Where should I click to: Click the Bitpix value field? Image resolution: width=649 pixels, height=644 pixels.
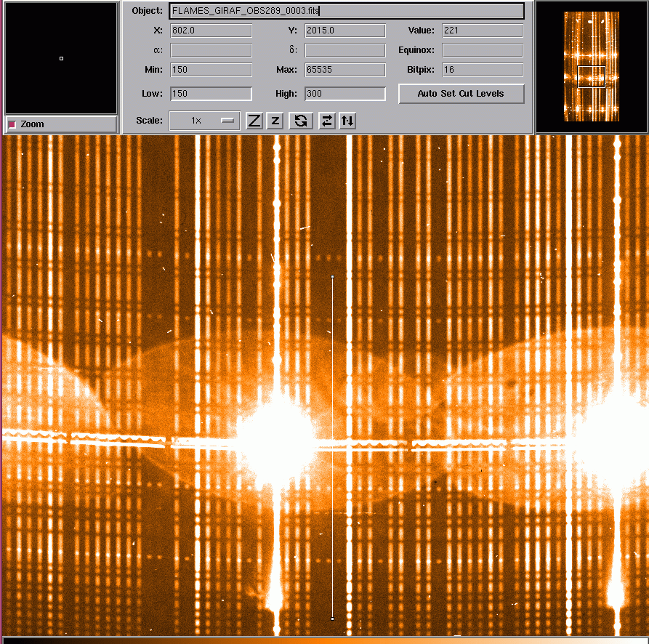tap(482, 71)
